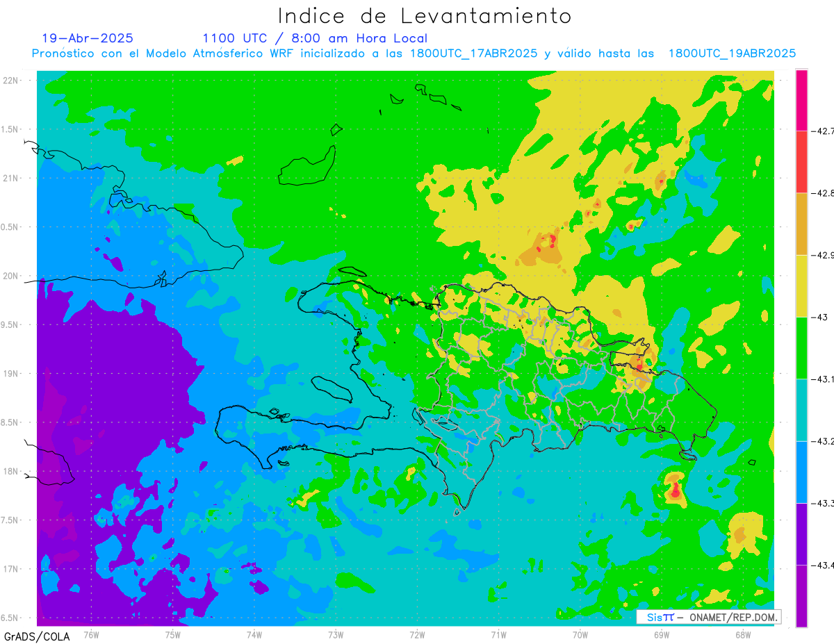The image size is (834, 644).
Task: Click the '-42.9' colorbar value
Action: (x=823, y=255)
